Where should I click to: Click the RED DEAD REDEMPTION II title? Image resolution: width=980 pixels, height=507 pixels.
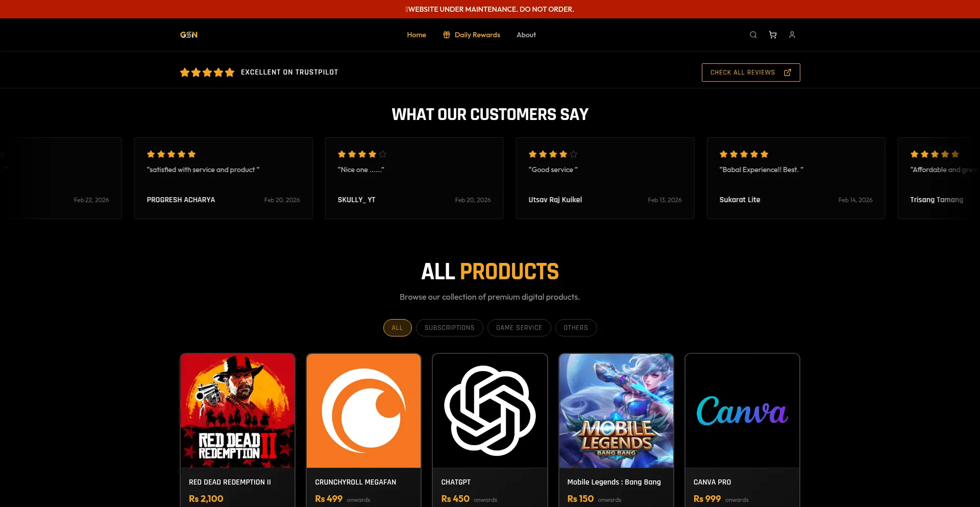(x=230, y=482)
